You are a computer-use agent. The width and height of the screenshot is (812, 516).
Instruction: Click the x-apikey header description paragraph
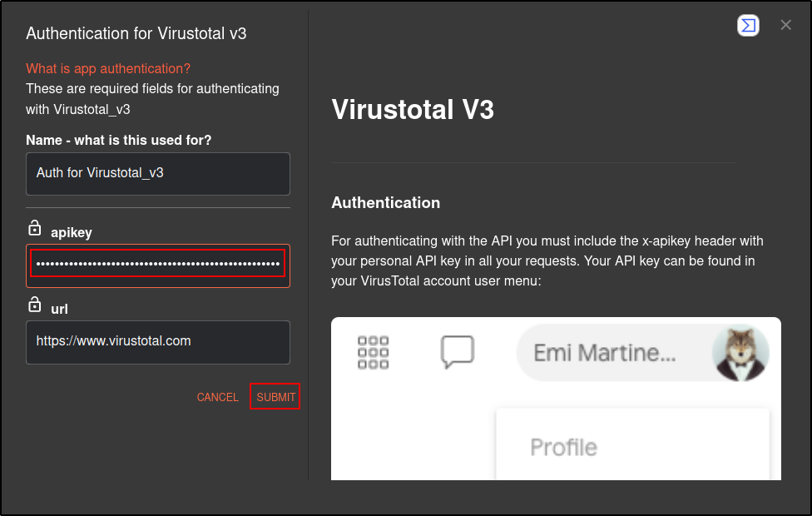coord(547,260)
